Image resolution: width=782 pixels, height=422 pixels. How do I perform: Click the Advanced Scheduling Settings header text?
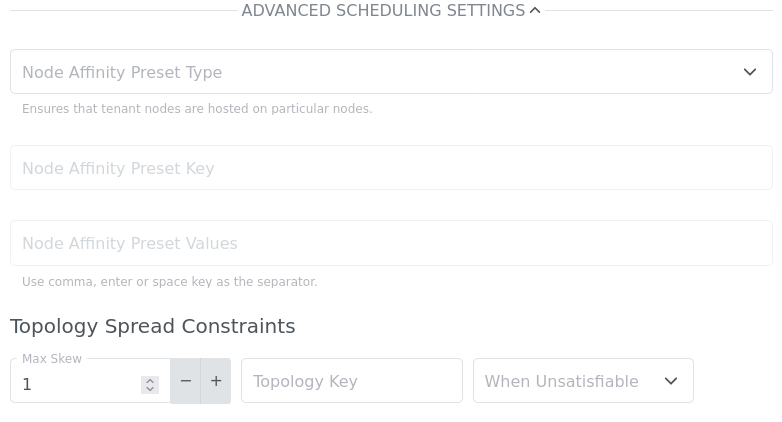tap(383, 11)
